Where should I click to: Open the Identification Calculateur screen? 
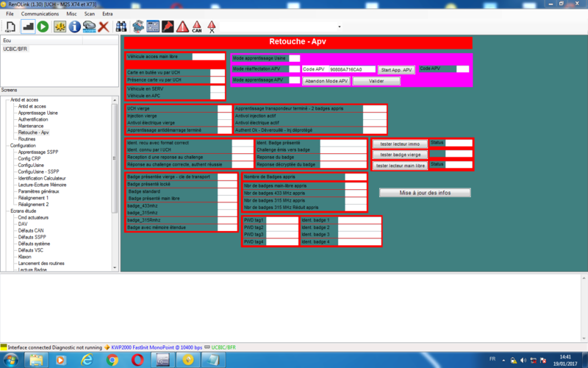(42, 178)
